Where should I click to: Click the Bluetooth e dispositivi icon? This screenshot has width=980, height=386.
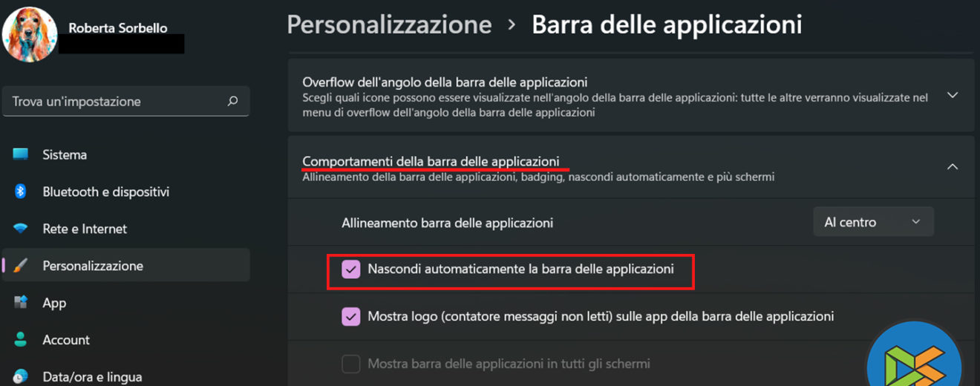pyautogui.click(x=21, y=192)
